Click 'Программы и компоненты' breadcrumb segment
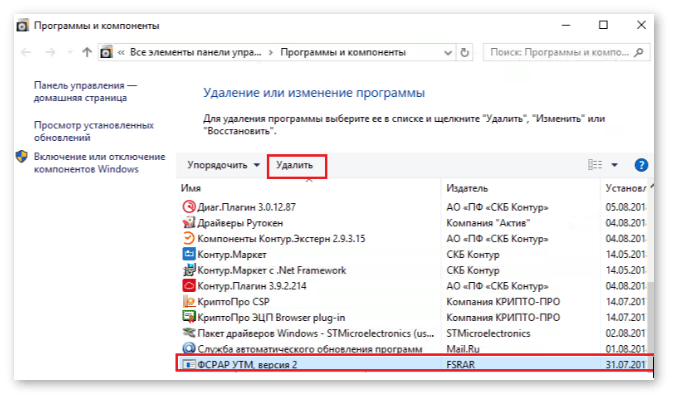 343,52
